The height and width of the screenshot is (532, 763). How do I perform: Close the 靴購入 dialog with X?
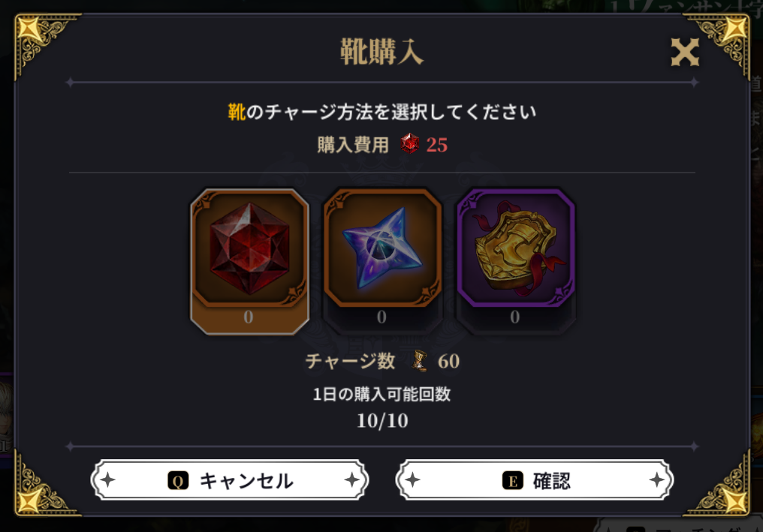click(685, 52)
